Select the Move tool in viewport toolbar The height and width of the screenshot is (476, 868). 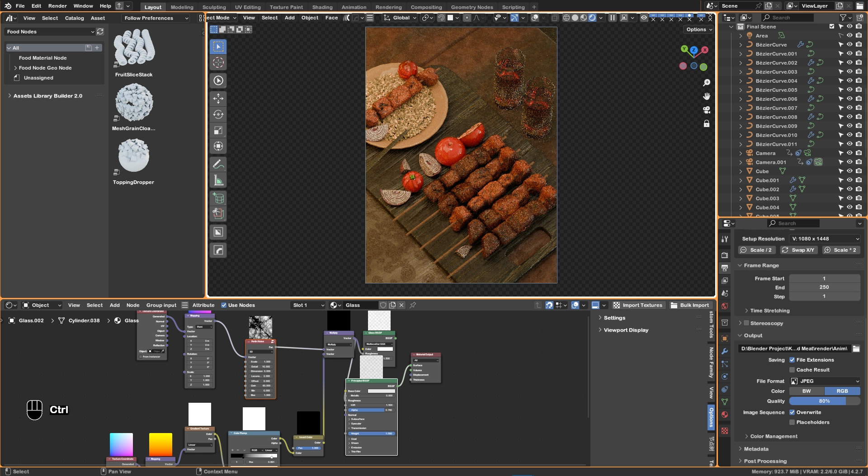pos(218,99)
